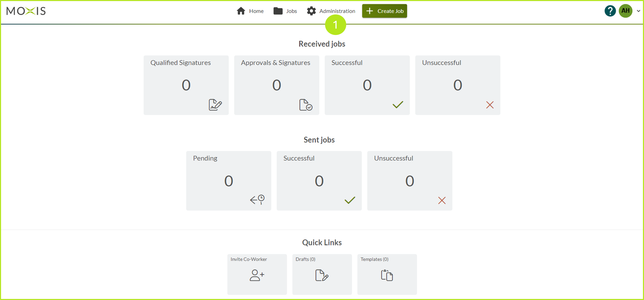
Task: Expand the user menu chevron
Action: point(638,11)
